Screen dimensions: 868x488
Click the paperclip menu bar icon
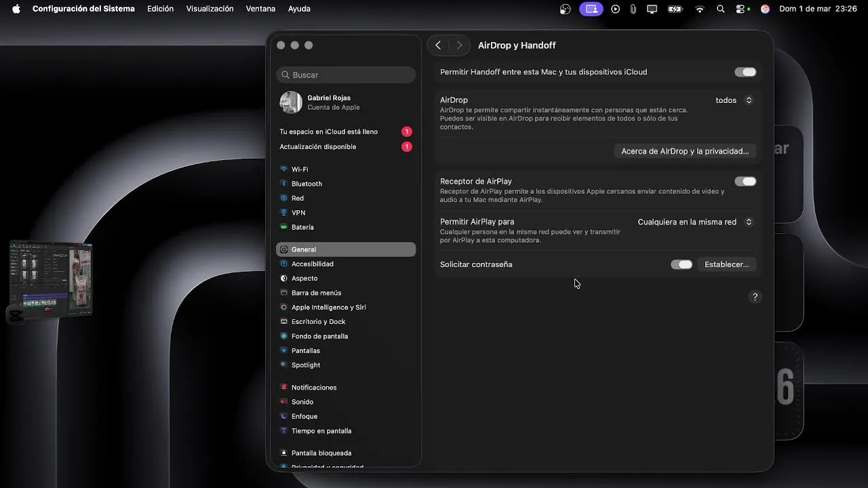tap(633, 9)
